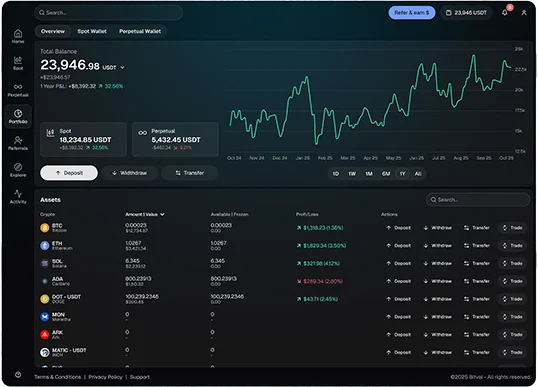The width and height of the screenshot is (538, 387).
Task: Focus the Assets search field
Action: (478, 200)
